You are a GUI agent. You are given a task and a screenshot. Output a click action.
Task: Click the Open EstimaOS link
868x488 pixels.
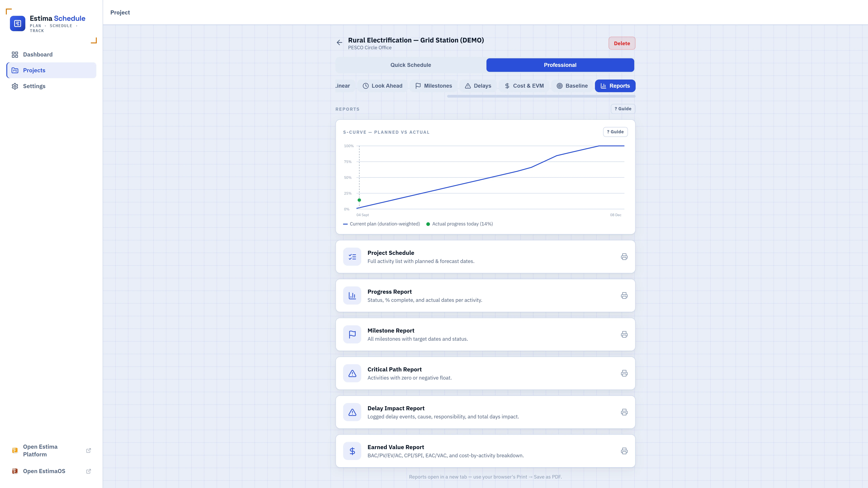(x=51, y=471)
